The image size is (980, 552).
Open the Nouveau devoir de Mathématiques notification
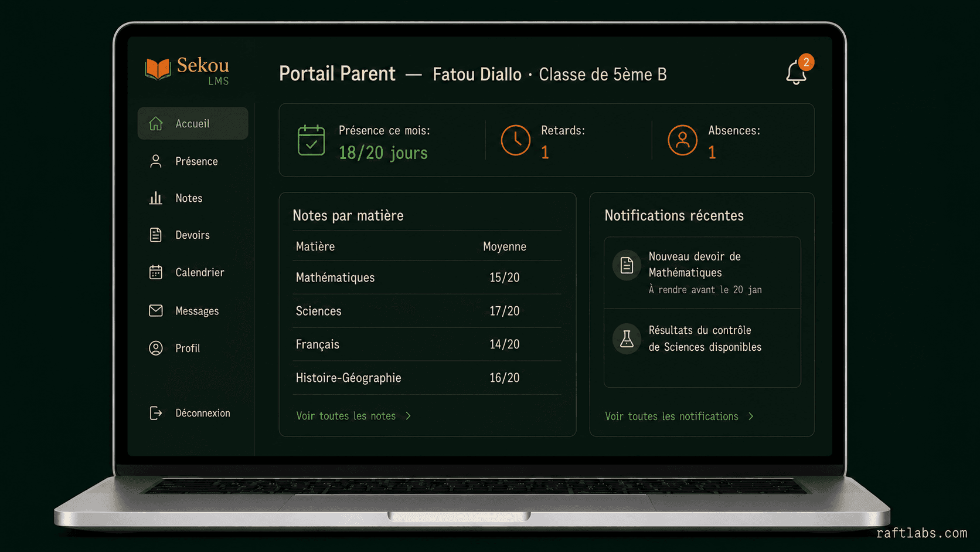702,273
